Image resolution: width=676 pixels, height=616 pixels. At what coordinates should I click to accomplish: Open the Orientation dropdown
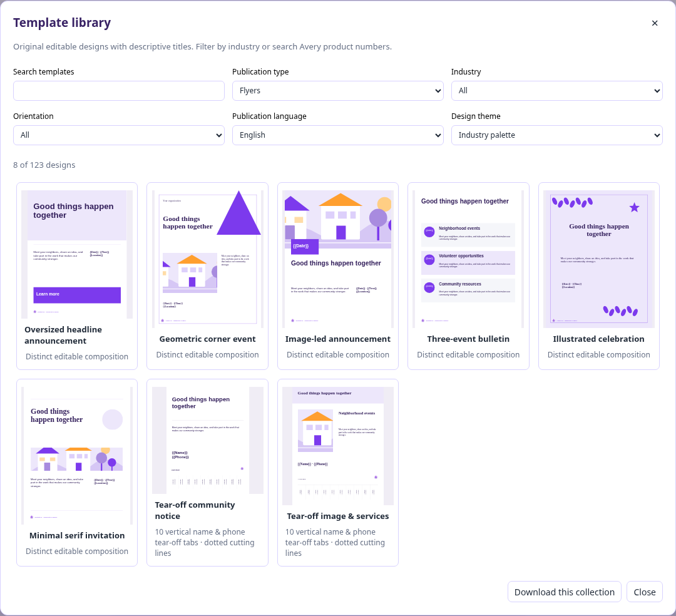[118, 135]
